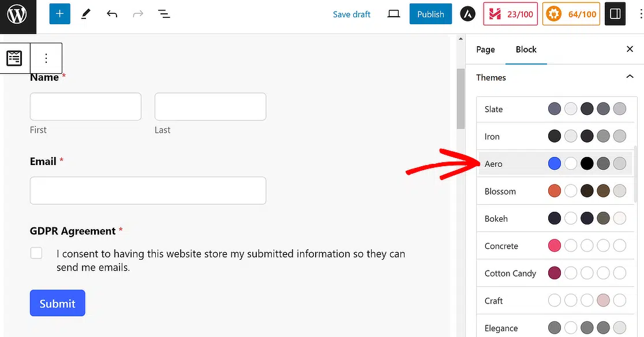Click the brown swatch in Blossom row

click(x=603, y=191)
